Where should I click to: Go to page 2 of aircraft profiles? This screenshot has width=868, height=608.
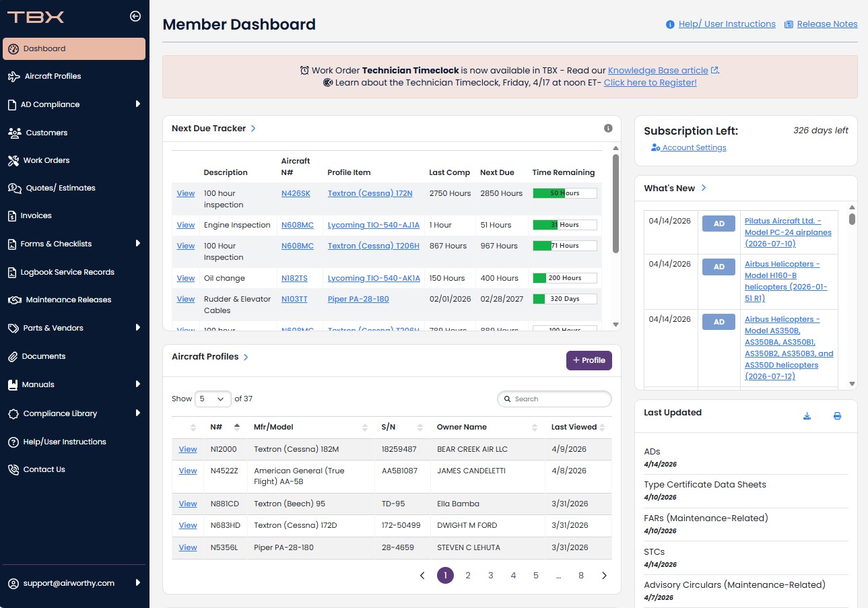point(468,576)
